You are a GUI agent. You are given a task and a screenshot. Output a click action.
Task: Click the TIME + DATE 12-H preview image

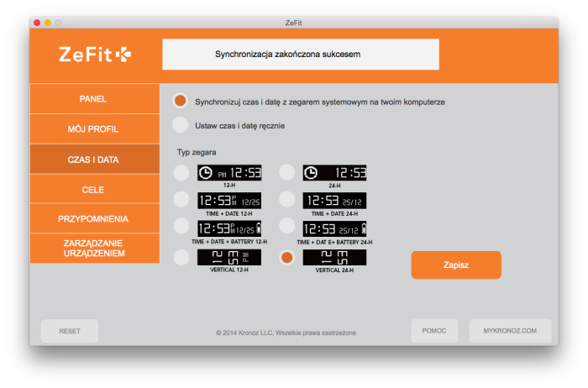[x=229, y=200]
